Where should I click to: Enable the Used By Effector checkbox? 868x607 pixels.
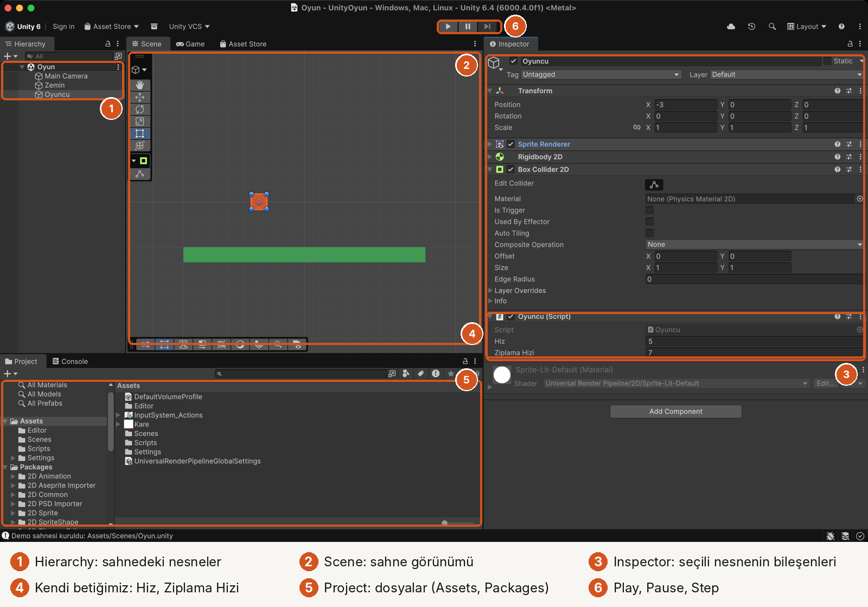(649, 222)
